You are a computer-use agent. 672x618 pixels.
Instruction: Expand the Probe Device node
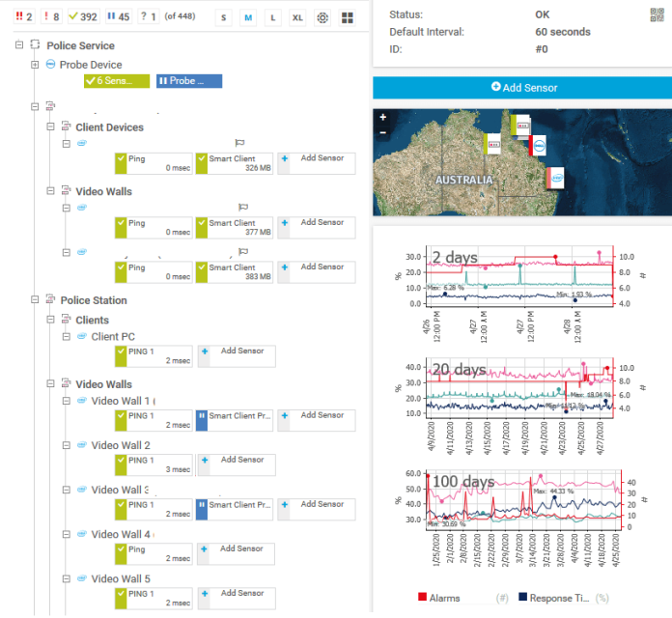pos(36,65)
